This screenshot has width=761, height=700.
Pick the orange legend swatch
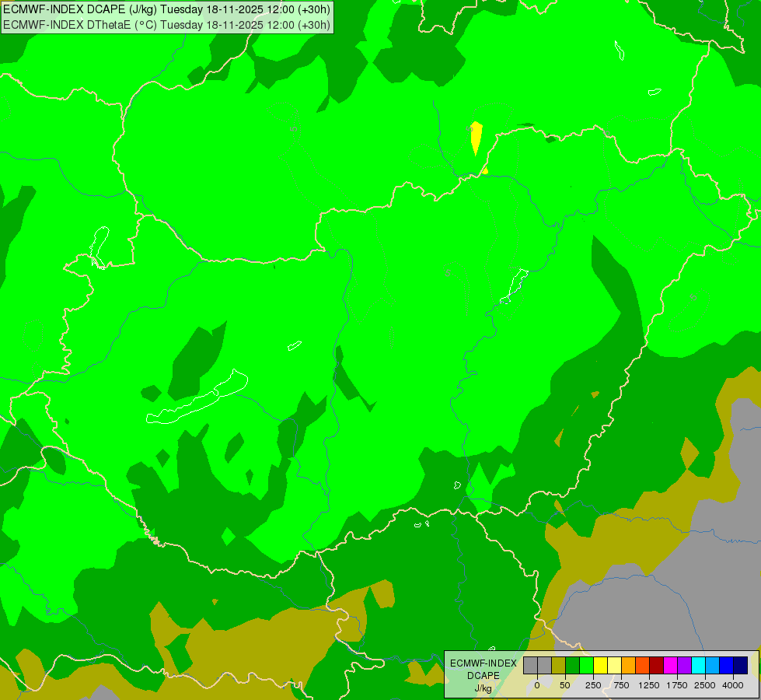(x=629, y=665)
